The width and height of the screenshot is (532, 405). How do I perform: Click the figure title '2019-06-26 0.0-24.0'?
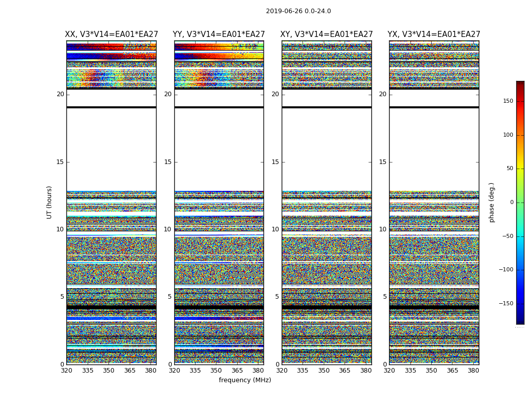click(x=298, y=11)
